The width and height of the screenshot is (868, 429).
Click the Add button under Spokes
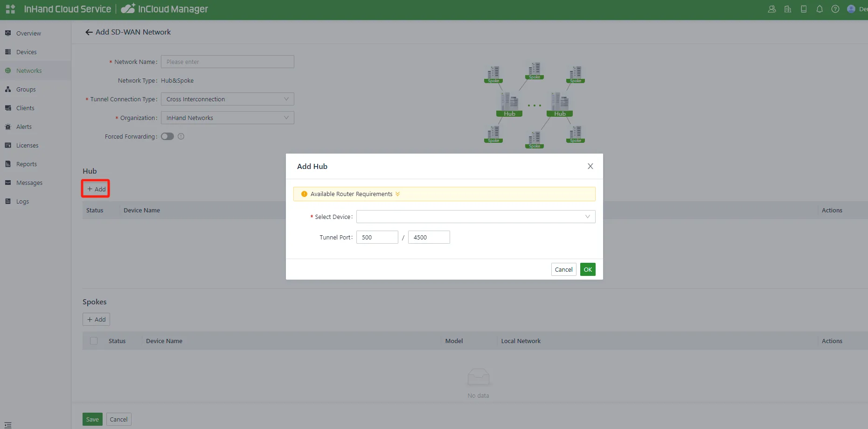click(96, 319)
